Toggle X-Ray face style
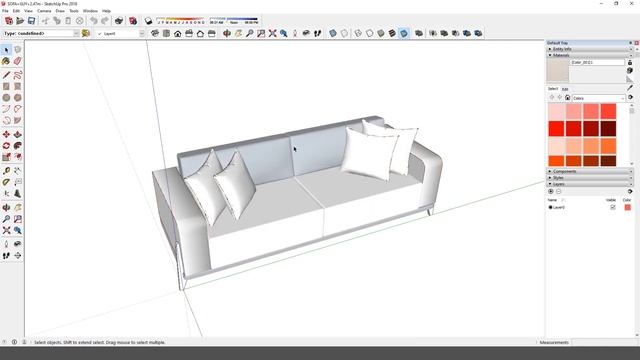The width and height of the screenshot is (640, 360). point(333,33)
